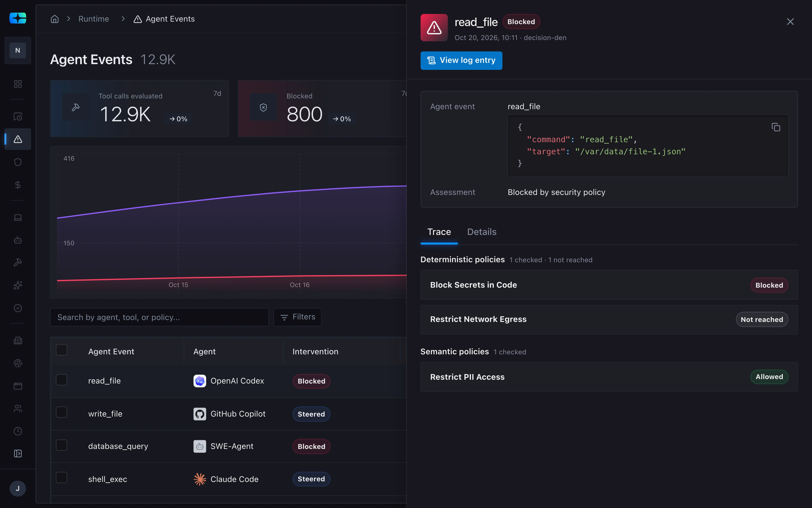
Task: Focus the search by agent, tool, or policy field
Action: [159, 317]
